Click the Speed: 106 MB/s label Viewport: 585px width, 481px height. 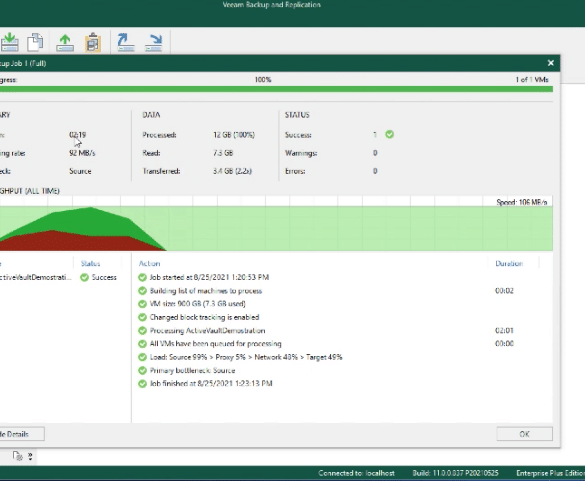(522, 202)
